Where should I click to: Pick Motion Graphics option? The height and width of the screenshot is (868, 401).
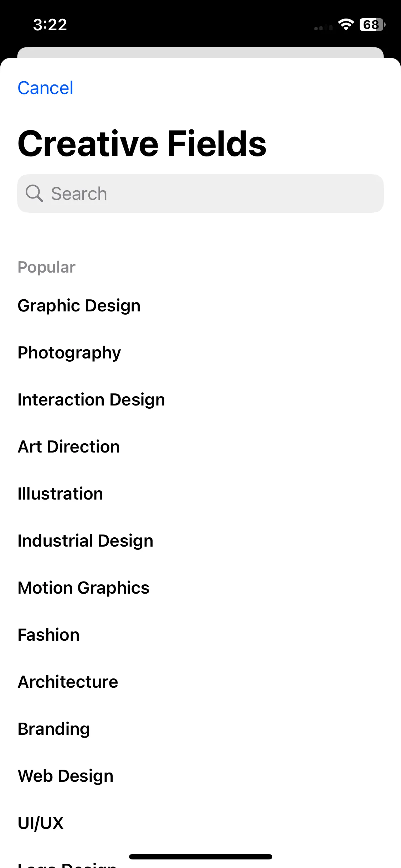(x=200, y=588)
